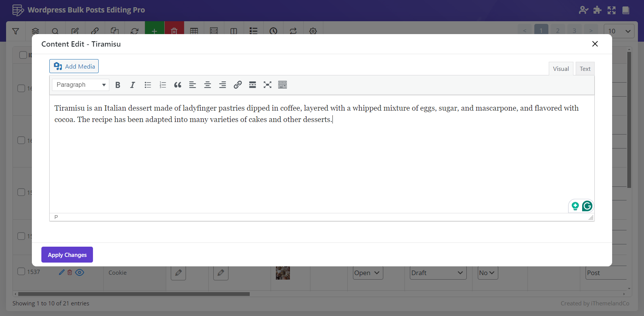Open the Paragraph format dropdown
Image resolution: width=644 pixels, height=316 pixels.
click(80, 85)
